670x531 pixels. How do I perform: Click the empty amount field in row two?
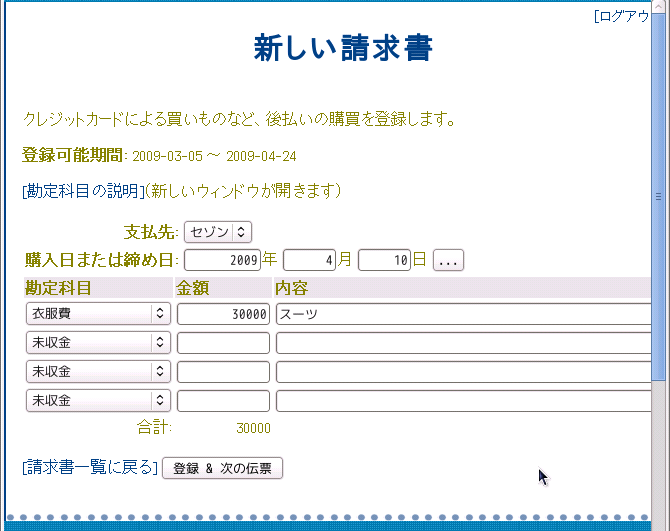tap(223, 343)
